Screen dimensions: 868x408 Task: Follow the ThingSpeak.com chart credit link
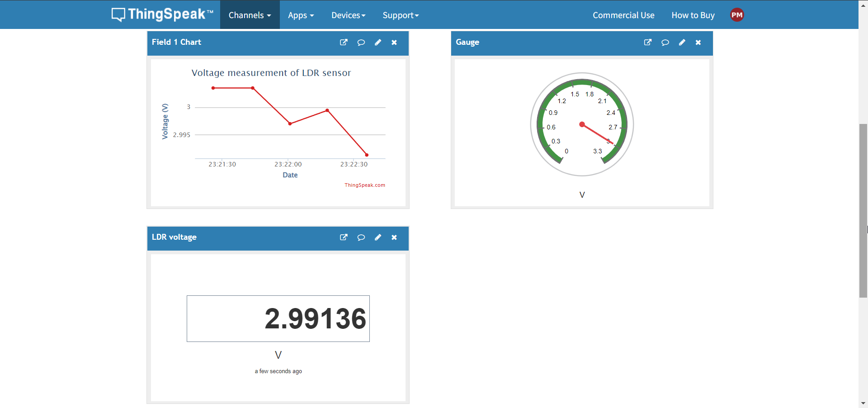point(365,185)
